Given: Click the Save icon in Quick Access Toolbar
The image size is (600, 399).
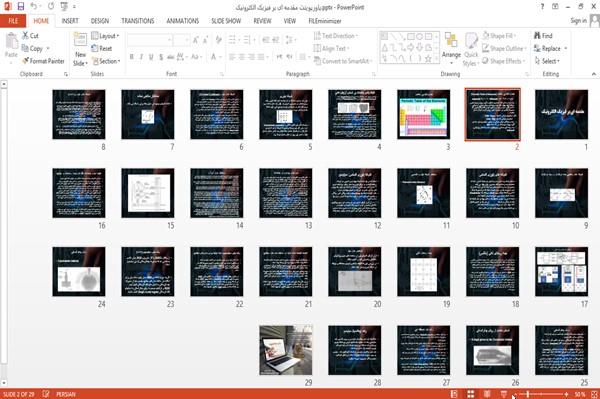Looking at the screenshot, I should tap(21, 6).
